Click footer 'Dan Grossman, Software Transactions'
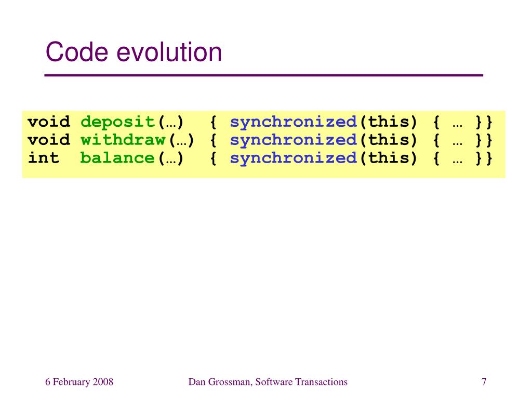The image size is (532, 399). click(x=268, y=382)
